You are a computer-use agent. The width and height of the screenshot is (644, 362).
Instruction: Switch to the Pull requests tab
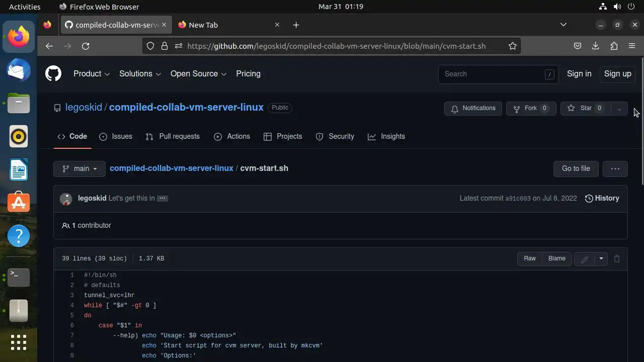tap(173, 136)
